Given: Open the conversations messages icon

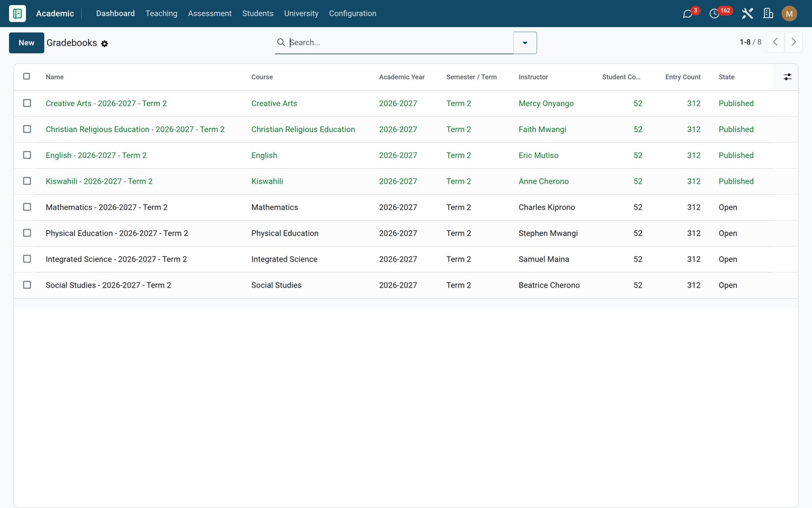Looking at the screenshot, I should [x=688, y=14].
